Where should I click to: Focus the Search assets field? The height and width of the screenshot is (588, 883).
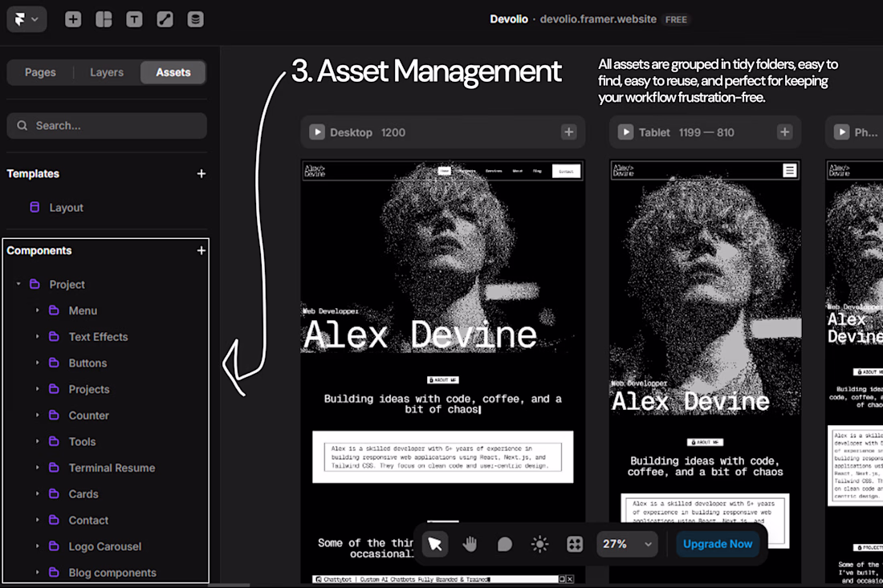pyautogui.click(x=107, y=125)
